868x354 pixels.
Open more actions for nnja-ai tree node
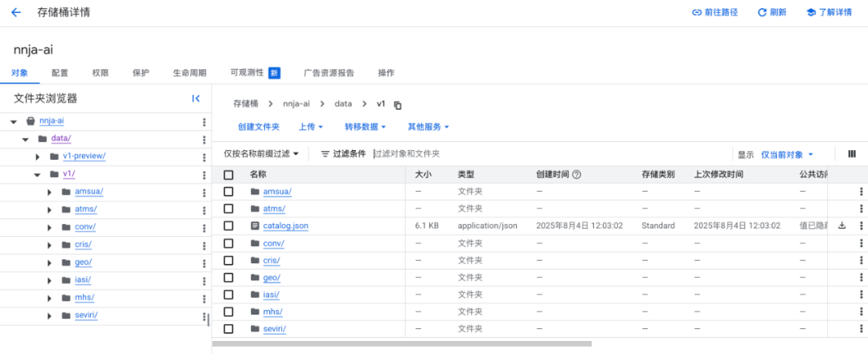click(204, 122)
